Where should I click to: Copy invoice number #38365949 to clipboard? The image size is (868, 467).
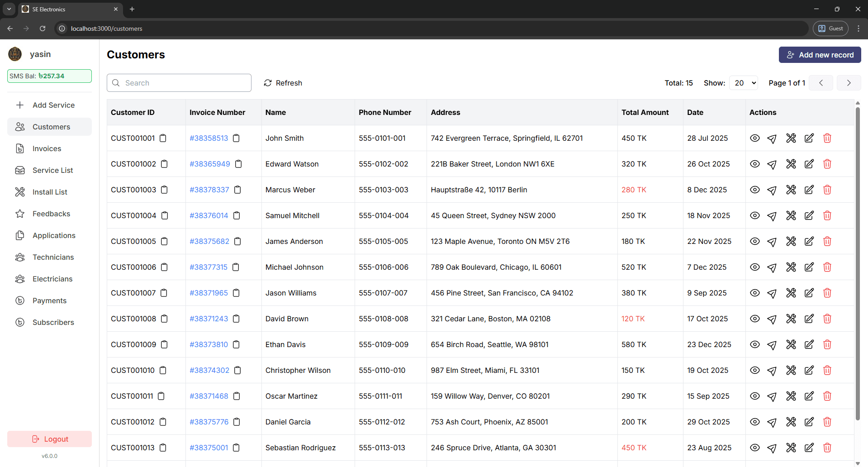tap(238, 164)
